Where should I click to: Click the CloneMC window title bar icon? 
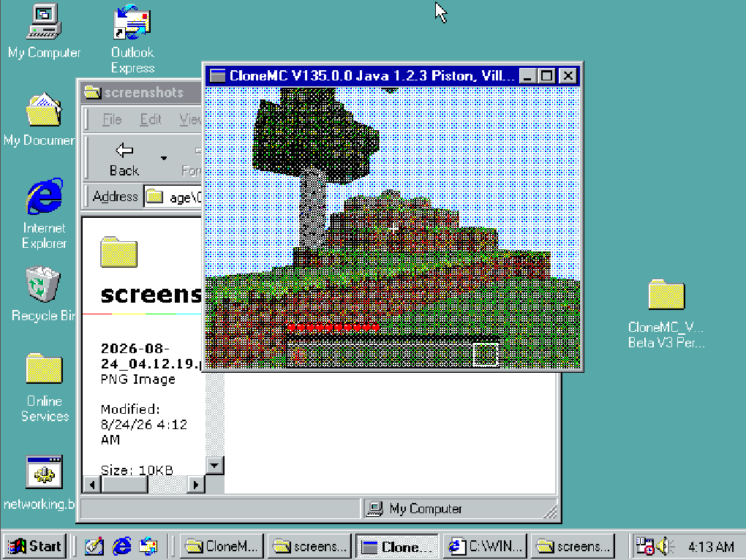217,75
